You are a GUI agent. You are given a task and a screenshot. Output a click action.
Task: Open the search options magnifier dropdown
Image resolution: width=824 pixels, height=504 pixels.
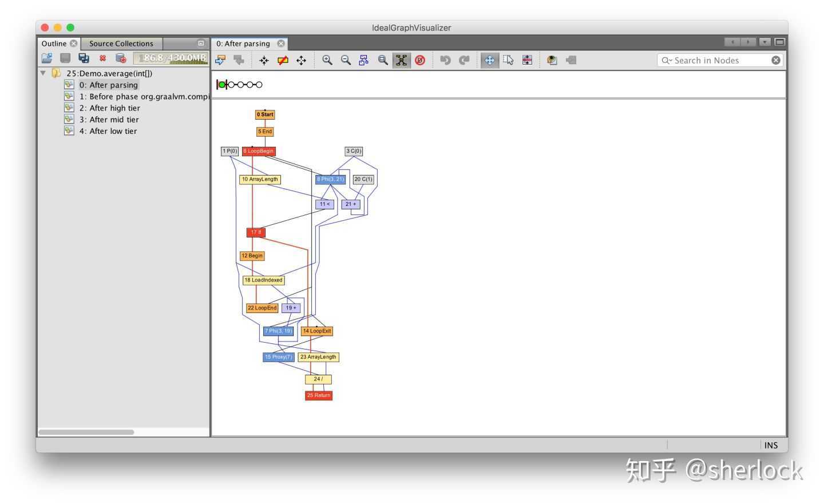(x=667, y=61)
